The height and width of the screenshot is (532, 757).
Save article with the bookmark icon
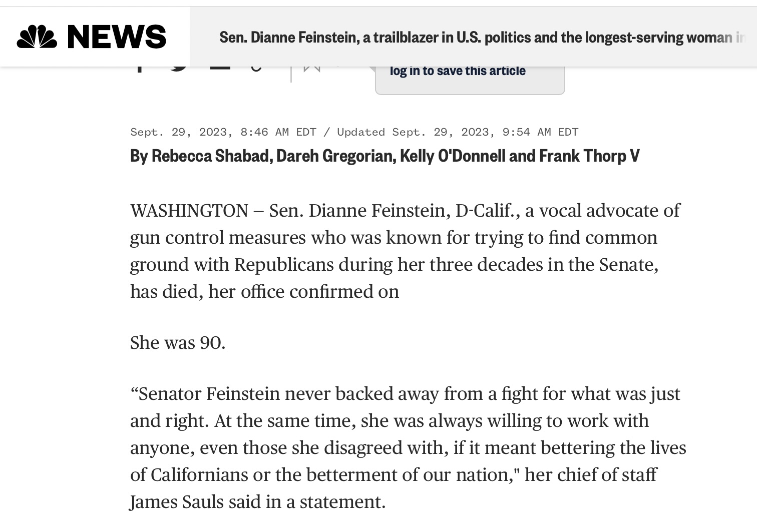312,69
